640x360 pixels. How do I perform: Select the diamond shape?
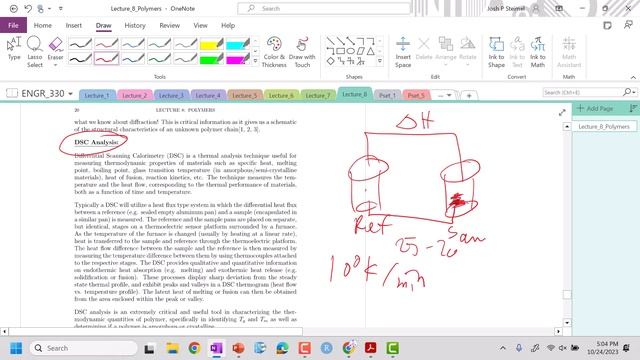coord(330,61)
